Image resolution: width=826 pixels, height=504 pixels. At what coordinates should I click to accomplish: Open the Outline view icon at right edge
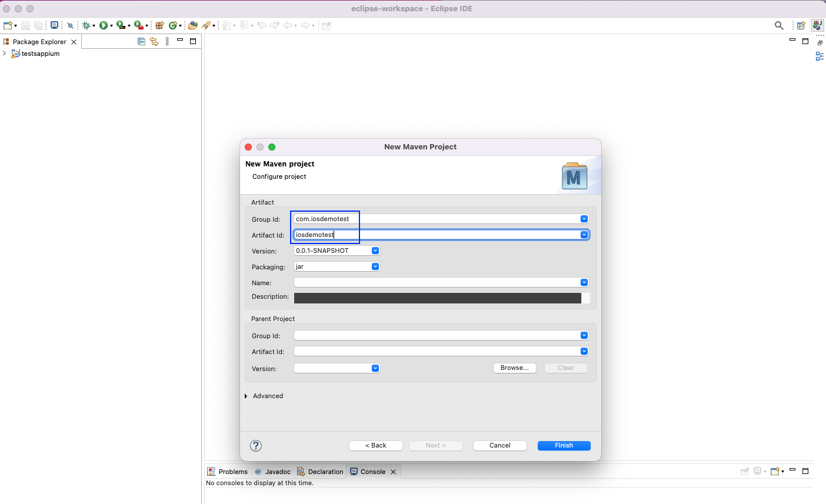[x=820, y=56]
